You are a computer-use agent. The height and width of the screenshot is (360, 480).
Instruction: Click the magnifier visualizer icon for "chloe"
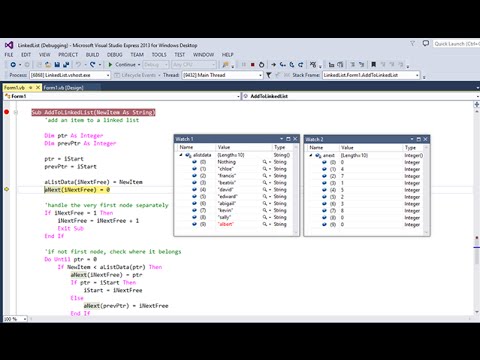265,169
